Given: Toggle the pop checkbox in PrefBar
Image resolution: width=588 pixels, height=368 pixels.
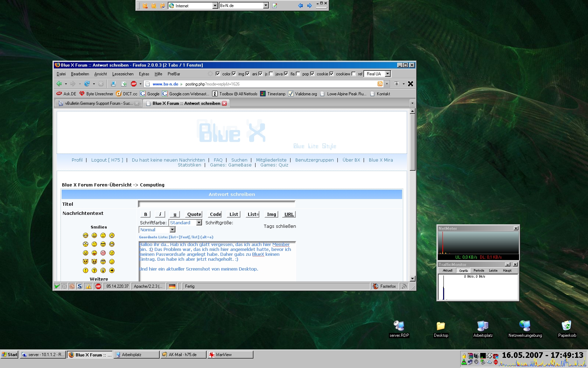Looking at the screenshot, I should point(312,74).
